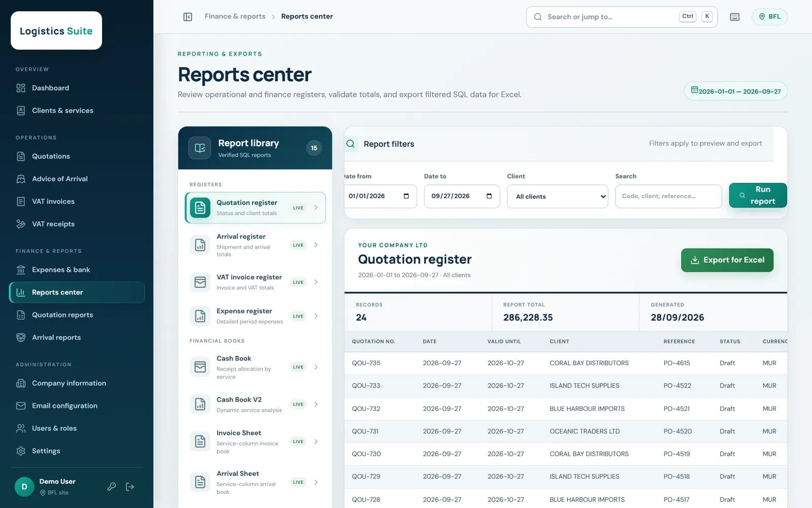Open Settings in Administration section
This screenshot has height=508, width=812.
point(77,451)
